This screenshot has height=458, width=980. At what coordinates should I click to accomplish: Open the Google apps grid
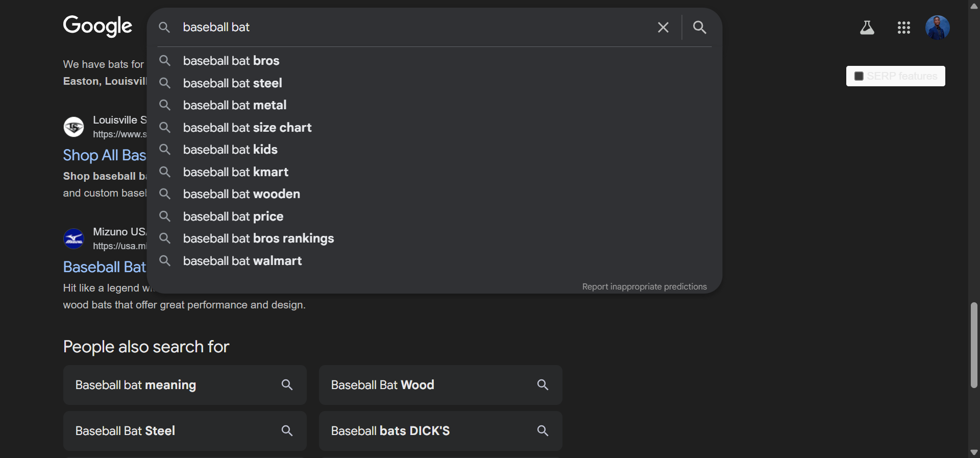click(x=904, y=28)
